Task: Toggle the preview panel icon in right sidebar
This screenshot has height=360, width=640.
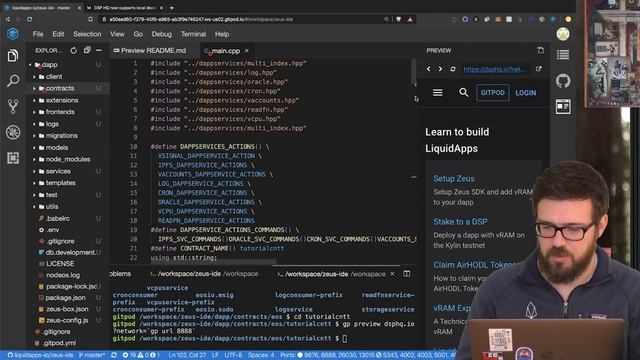Action: click(x=563, y=107)
